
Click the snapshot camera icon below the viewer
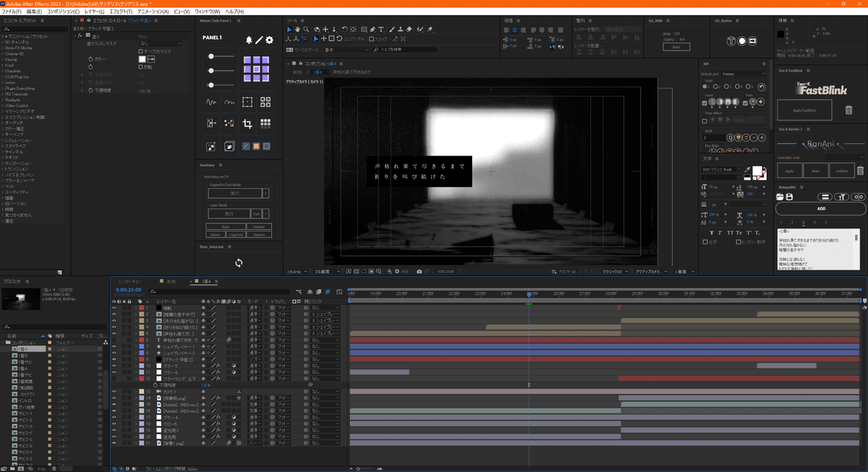(x=420, y=272)
